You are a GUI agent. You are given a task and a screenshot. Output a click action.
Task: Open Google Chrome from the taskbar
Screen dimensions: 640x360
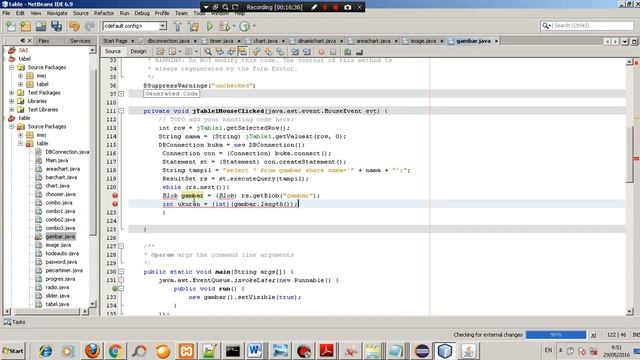(x=116, y=351)
